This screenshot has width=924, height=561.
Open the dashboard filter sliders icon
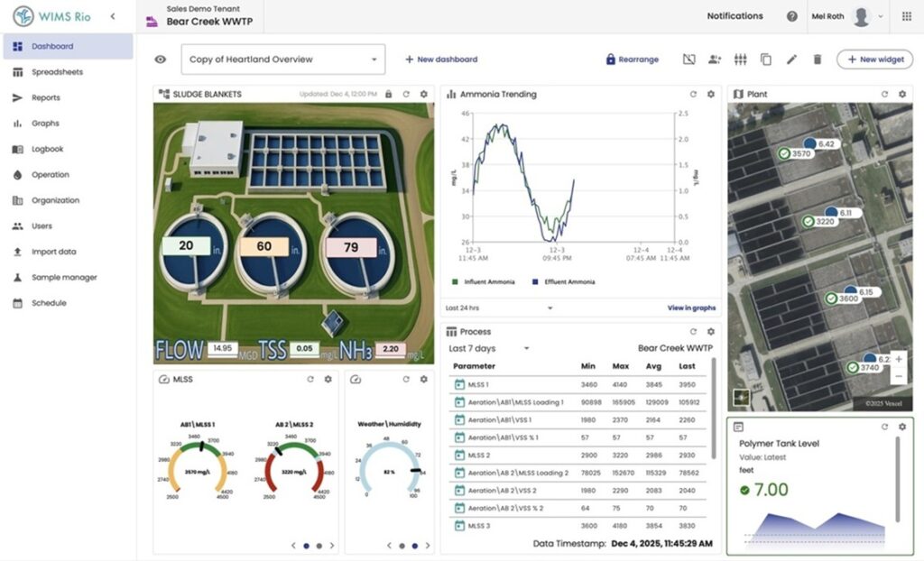tap(740, 60)
